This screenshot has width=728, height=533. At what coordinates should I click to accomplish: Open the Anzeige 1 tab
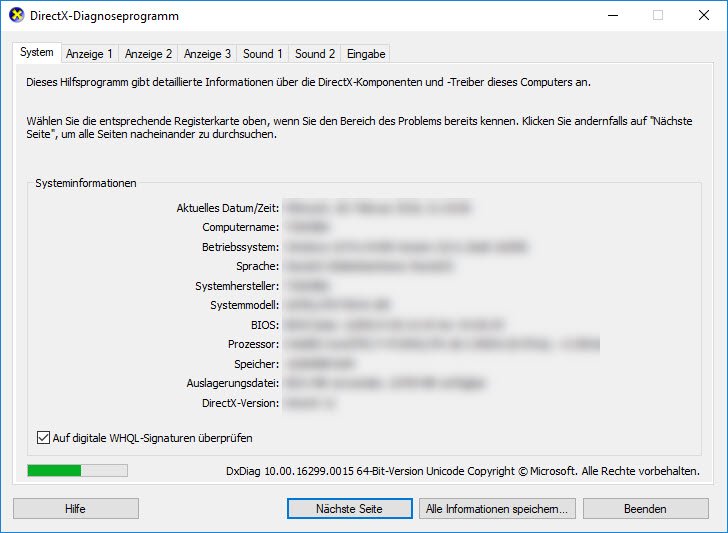pos(89,54)
